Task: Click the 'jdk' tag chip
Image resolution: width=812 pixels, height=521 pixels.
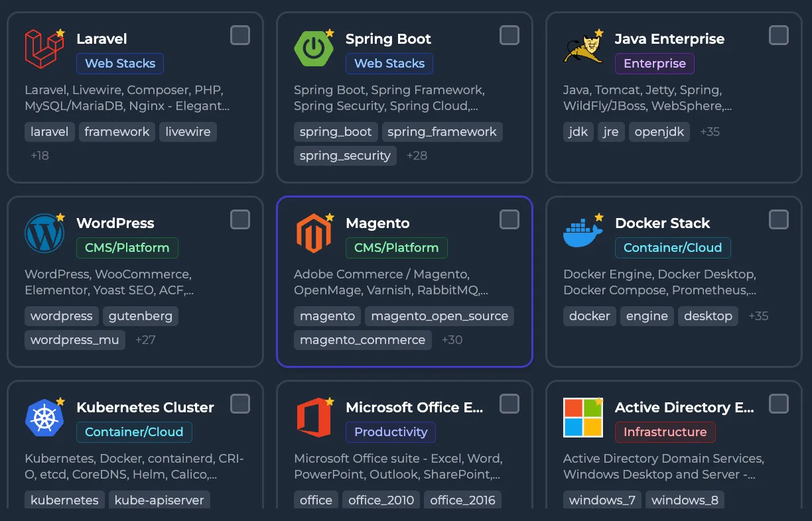Action: tap(578, 132)
